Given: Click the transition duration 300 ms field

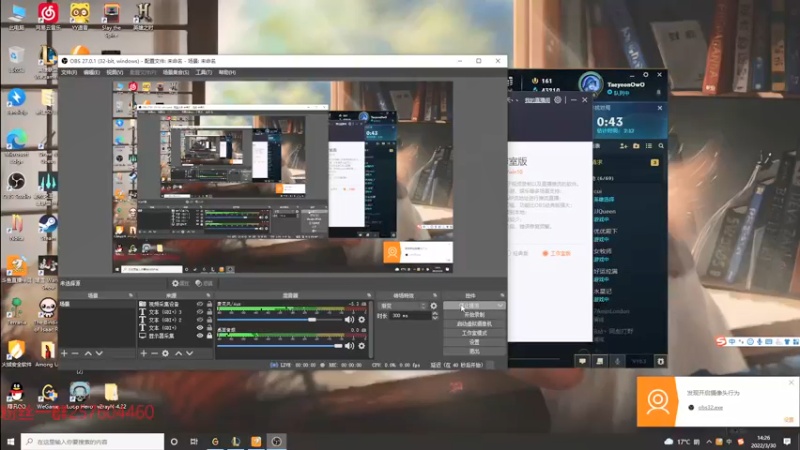Looking at the screenshot, I should pyautogui.click(x=411, y=316).
